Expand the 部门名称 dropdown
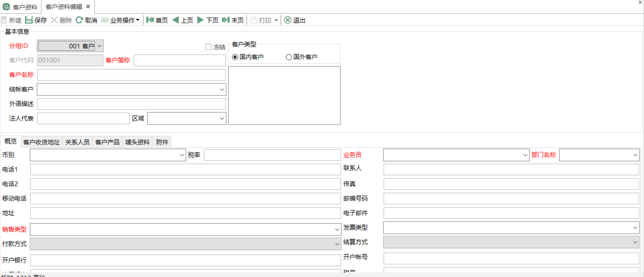 [635, 155]
